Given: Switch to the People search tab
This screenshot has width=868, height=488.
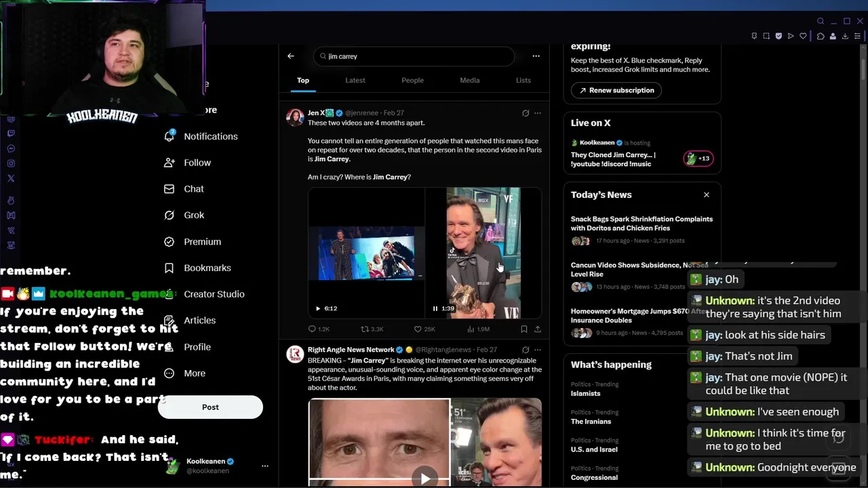Looking at the screenshot, I should pyautogui.click(x=412, y=80).
